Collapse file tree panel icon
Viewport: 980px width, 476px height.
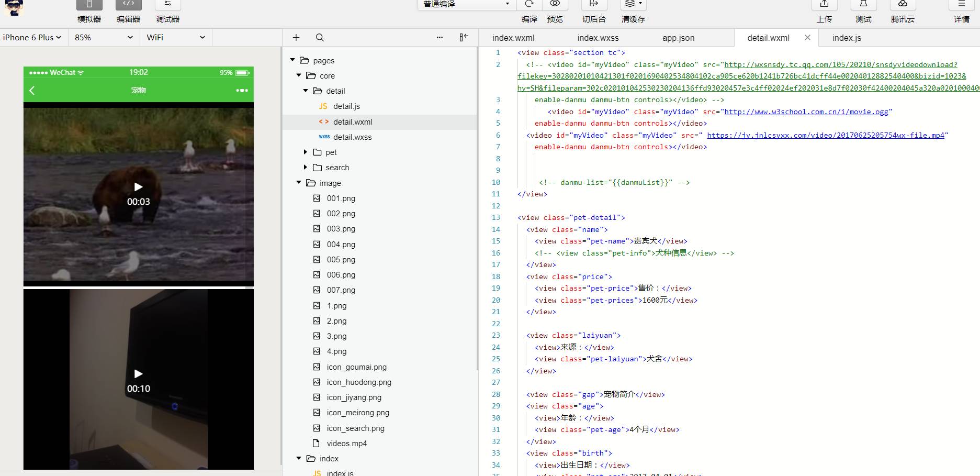coord(464,38)
